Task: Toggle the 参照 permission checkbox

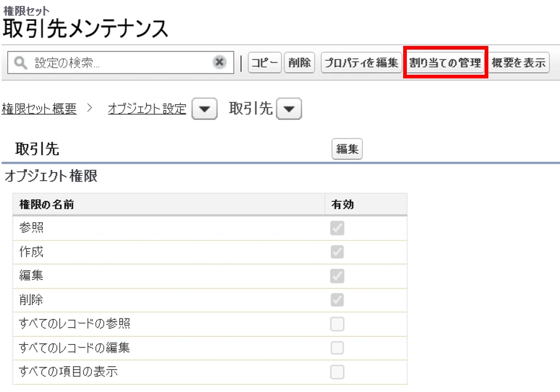Action: 337,228
